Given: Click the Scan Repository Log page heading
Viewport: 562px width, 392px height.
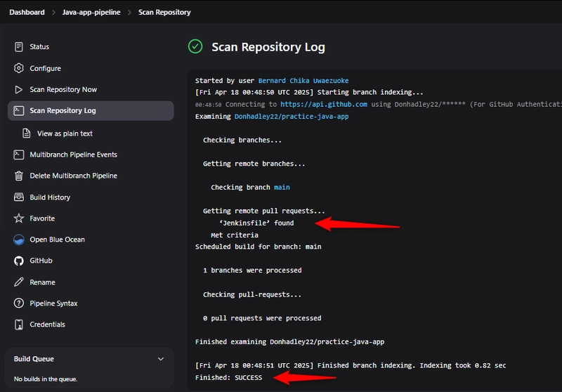Looking at the screenshot, I should 268,47.
